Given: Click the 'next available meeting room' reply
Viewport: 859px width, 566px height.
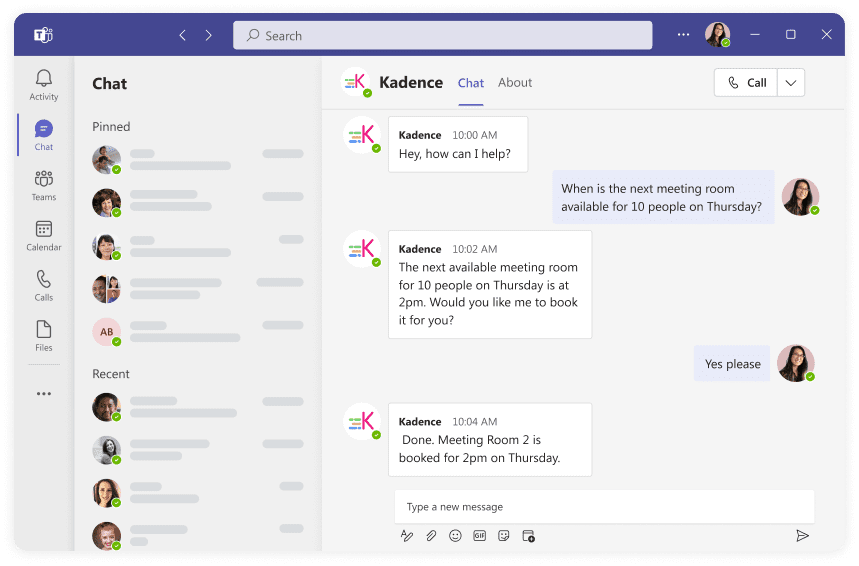Looking at the screenshot, I should click(490, 285).
